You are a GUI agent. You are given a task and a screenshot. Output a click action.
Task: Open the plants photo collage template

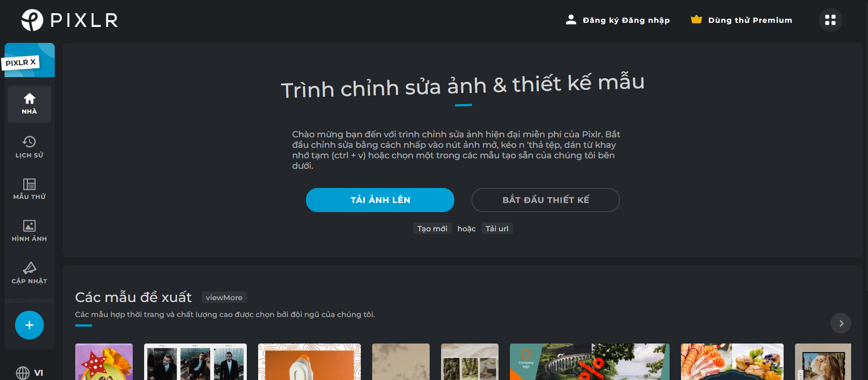[x=470, y=362]
